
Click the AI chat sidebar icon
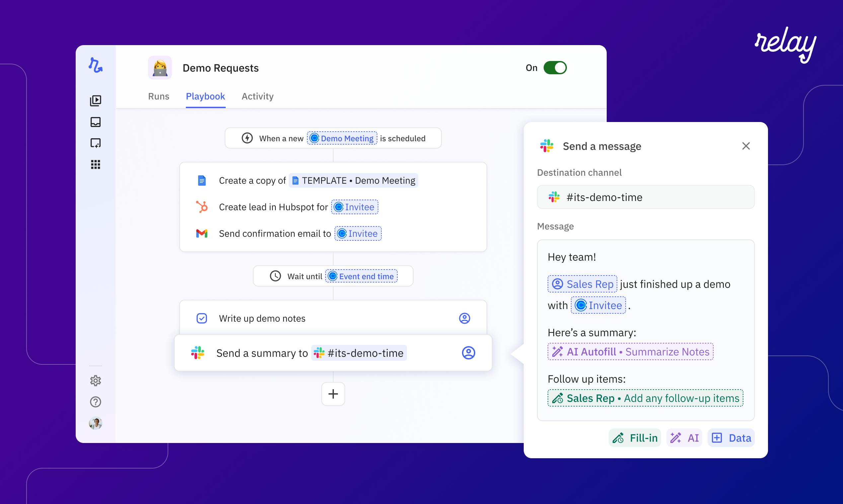point(96,143)
